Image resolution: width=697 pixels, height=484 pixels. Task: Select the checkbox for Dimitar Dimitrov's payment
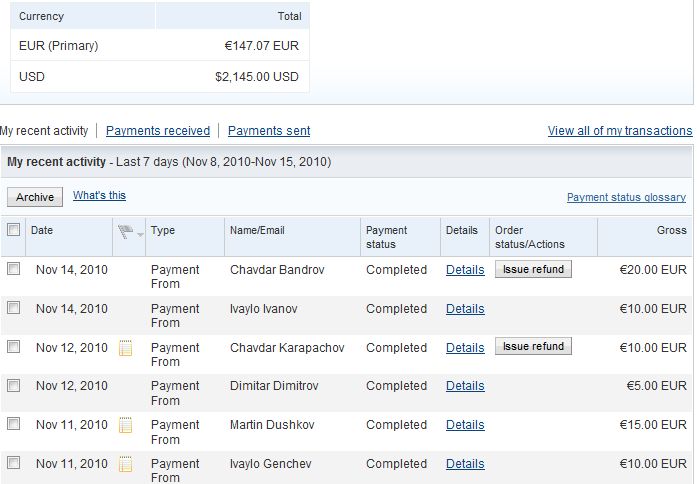pyautogui.click(x=14, y=385)
